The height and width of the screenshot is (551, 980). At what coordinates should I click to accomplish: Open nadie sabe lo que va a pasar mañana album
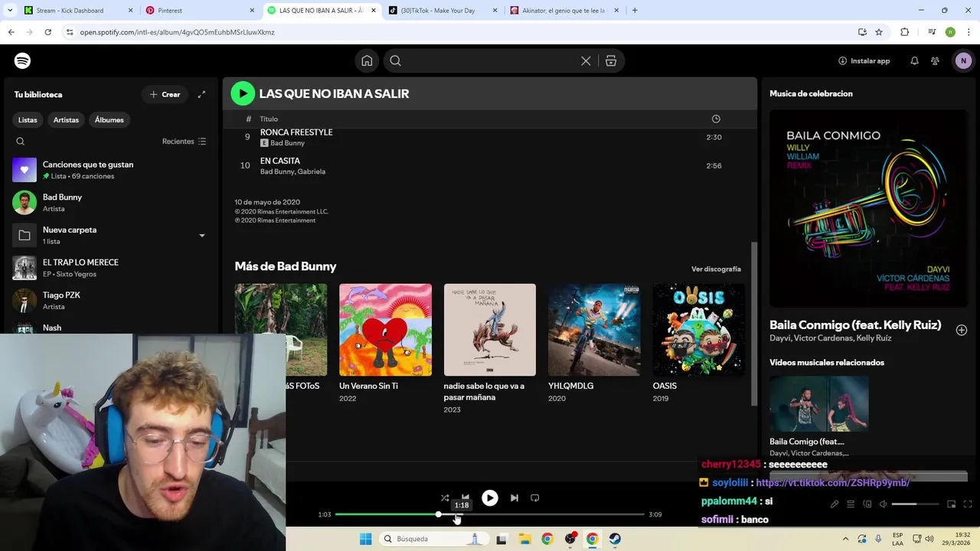coord(490,330)
